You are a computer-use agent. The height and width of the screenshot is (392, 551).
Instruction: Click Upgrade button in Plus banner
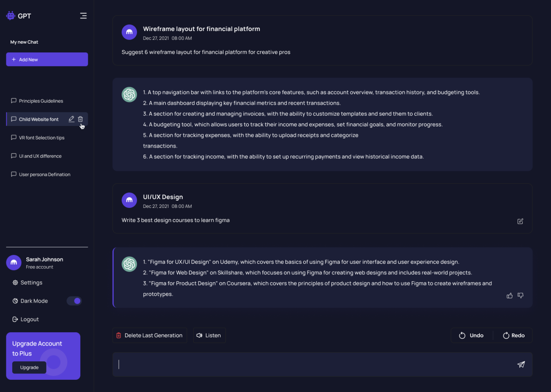(x=29, y=367)
